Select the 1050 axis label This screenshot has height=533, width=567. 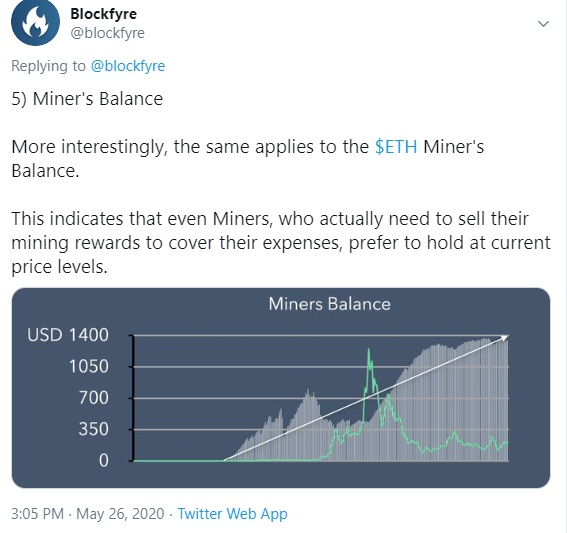89,366
